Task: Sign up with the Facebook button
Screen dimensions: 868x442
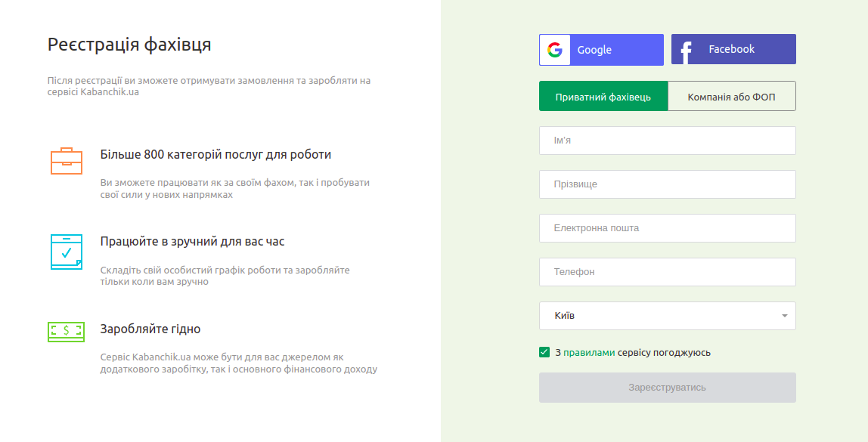Action: pos(733,50)
